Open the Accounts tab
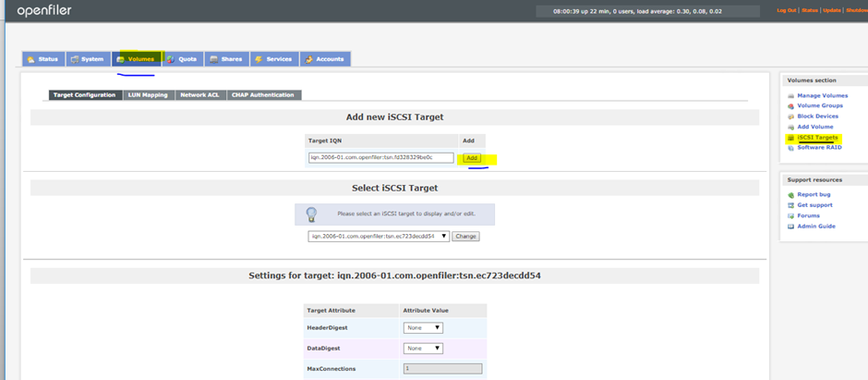The height and width of the screenshot is (380, 868). coord(325,59)
